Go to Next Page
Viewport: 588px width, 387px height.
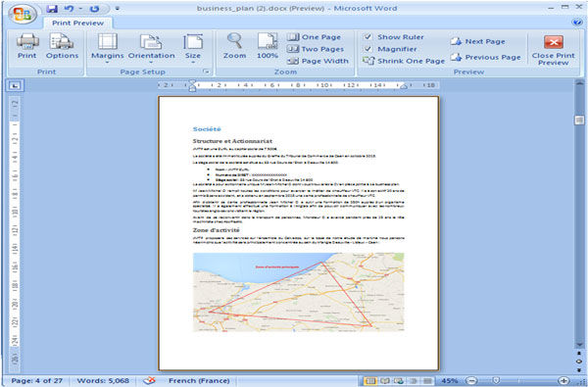(478, 41)
